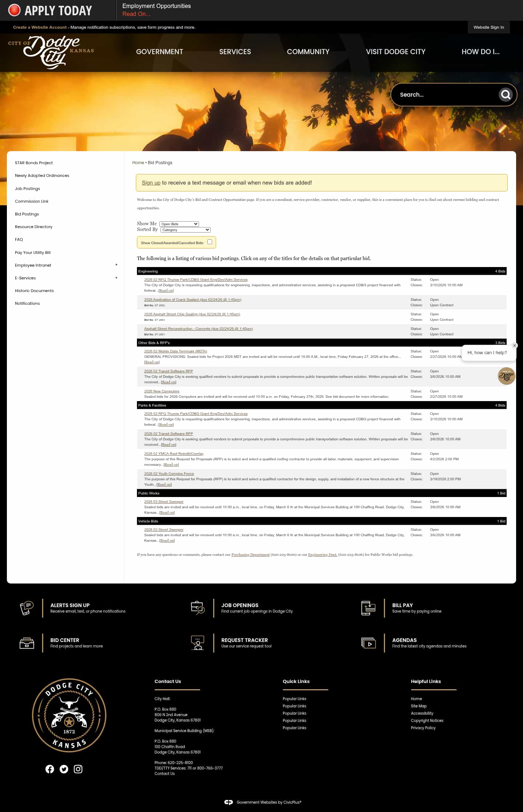Open Commission Link in sidebar

(32, 201)
